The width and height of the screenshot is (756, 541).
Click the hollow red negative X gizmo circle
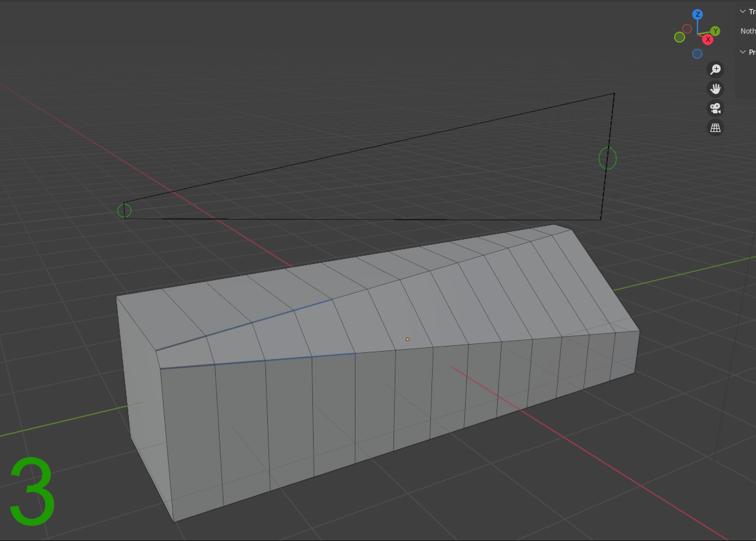coord(687,29)
